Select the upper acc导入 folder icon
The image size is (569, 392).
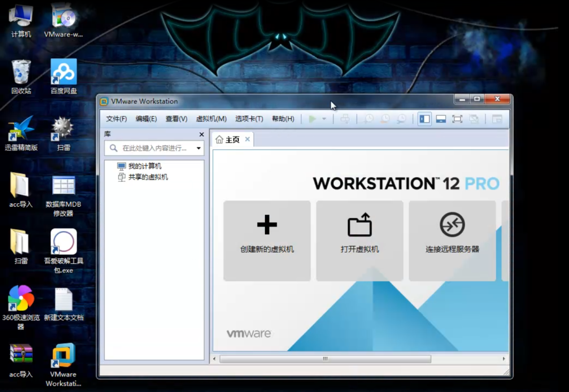coord(21,190)
